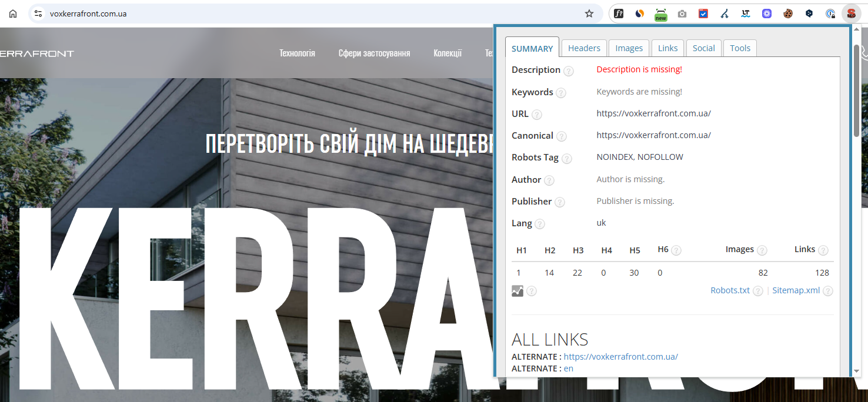Click the 'ALL LINKS' heading

[x=550, y=340]
